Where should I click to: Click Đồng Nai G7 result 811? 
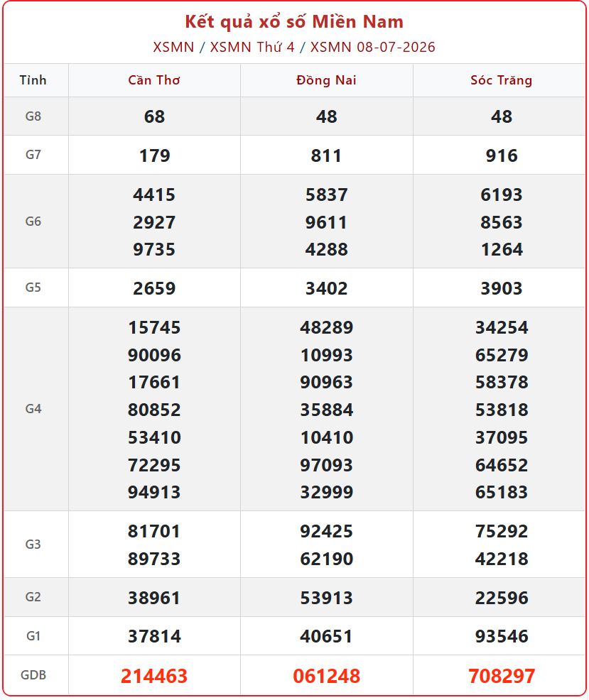coord(326,155)
